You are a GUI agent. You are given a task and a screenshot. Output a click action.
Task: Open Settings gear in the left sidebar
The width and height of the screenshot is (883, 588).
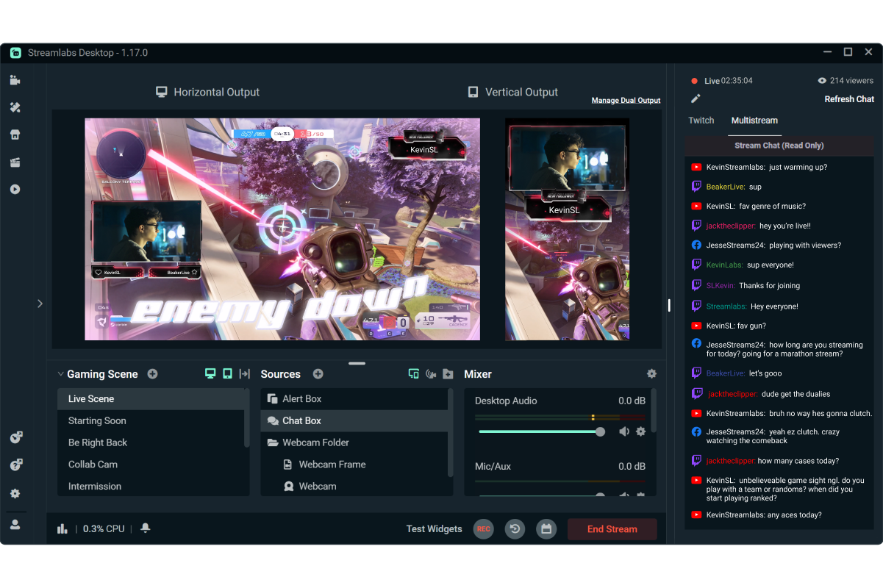[15, 494]
